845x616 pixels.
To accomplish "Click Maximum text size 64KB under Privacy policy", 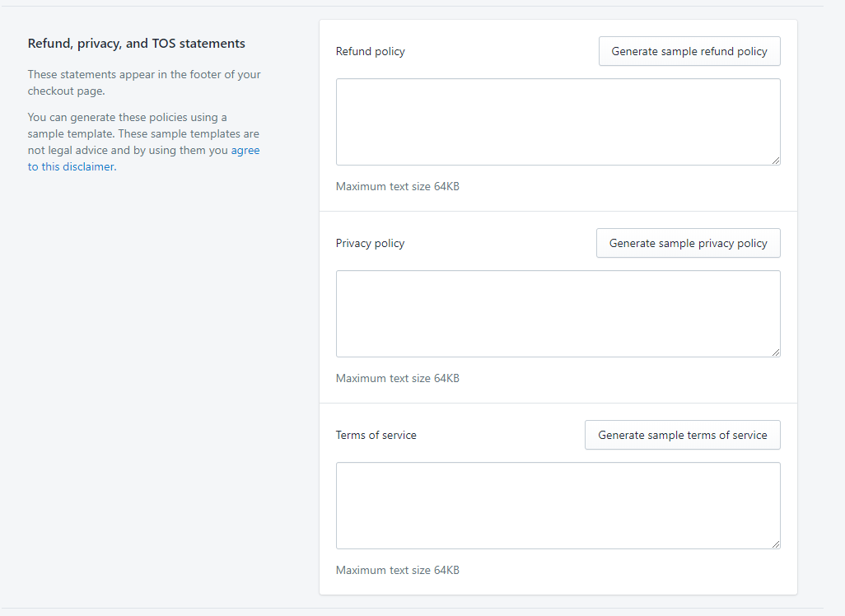I will (398, 378).
